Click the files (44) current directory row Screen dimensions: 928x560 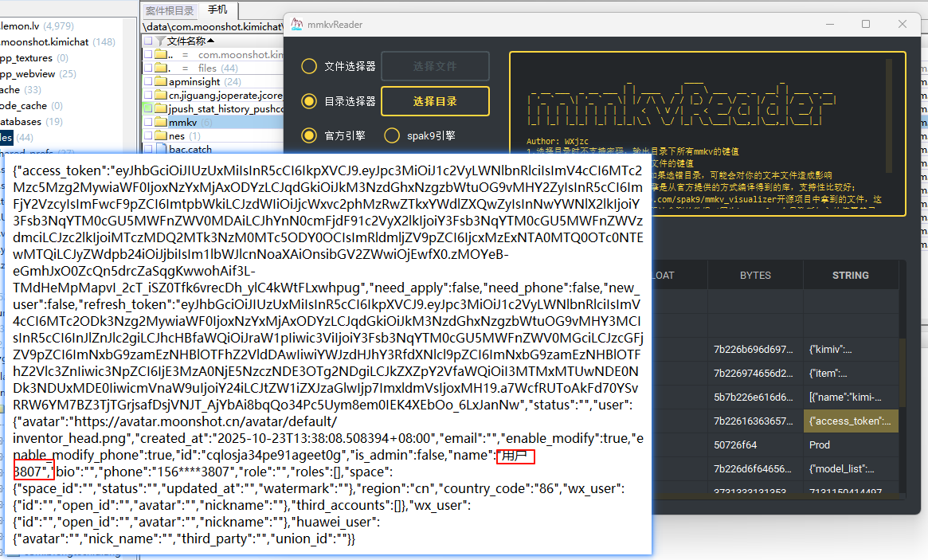tap(213, 68)
